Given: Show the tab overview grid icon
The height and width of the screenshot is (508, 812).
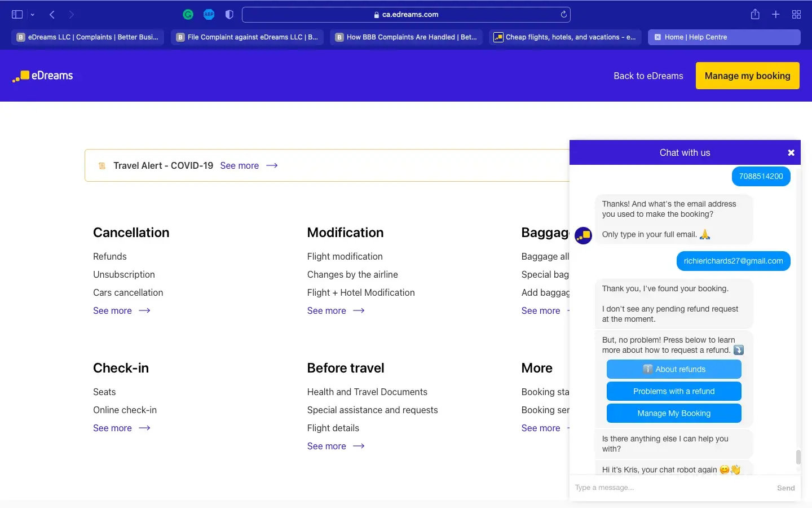Looking at the screenshot, I should 796,15.
